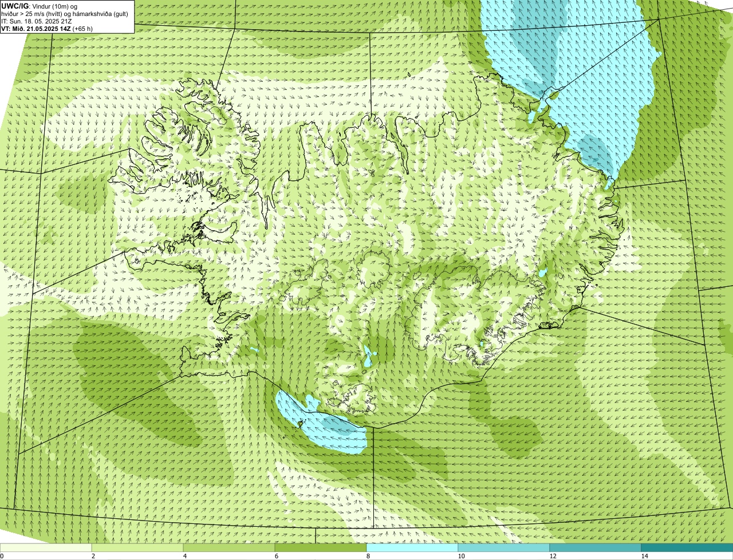Click the legend label "4"
Viewport: 733px width, 560px height.
pyautogui.click(x=184, y=556)
